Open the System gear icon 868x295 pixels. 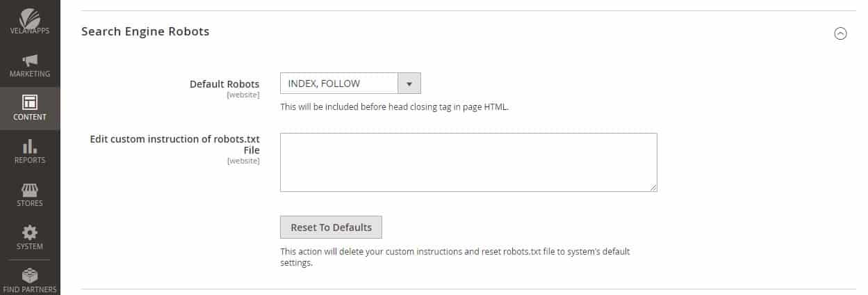(30, 232)
